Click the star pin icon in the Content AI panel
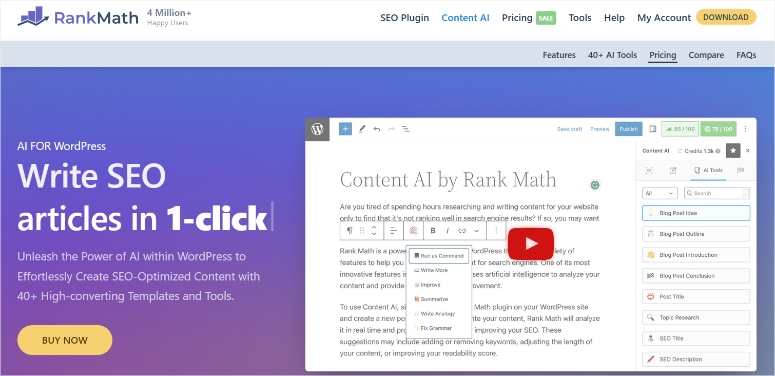 pos(733,150)
